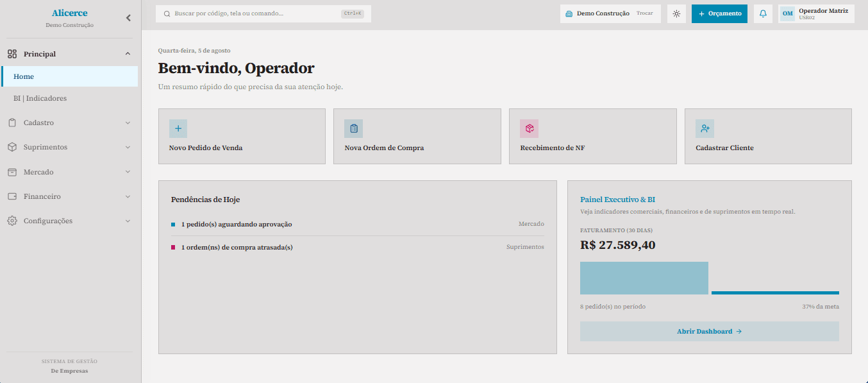The image size is (868, 383).
Task: Expand the Mercado menu chevron
Action: (x=128, y=172)
